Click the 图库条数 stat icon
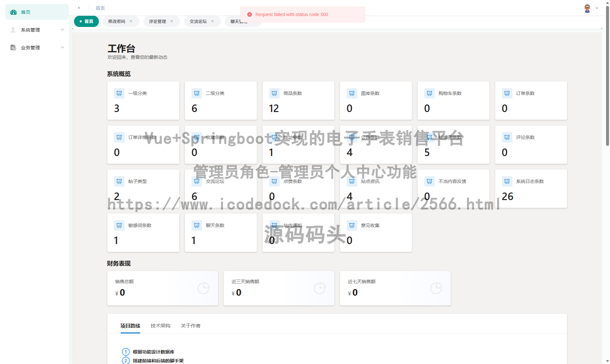The image size is (610, 364). coord(352,93)
